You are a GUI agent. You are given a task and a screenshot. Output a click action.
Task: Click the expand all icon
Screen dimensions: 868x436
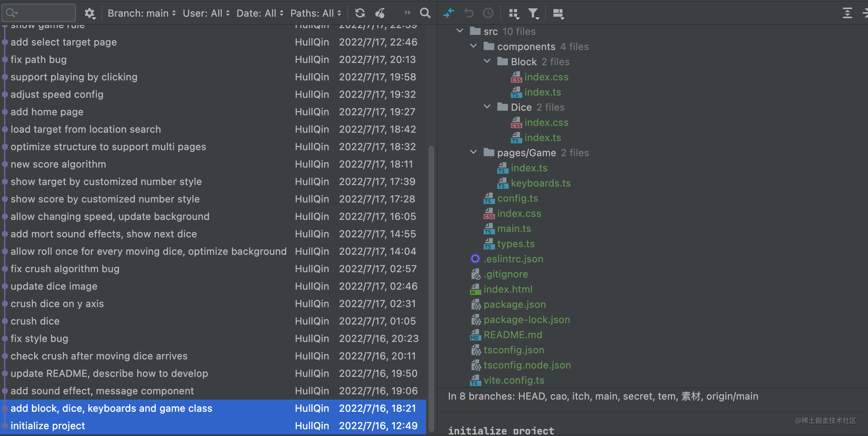coord(847,13)
